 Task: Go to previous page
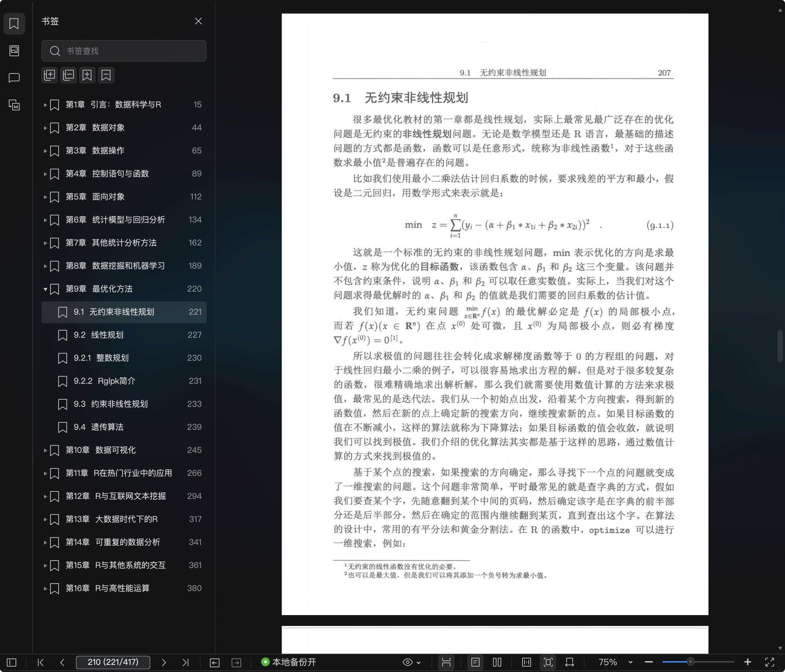[62, 663]
